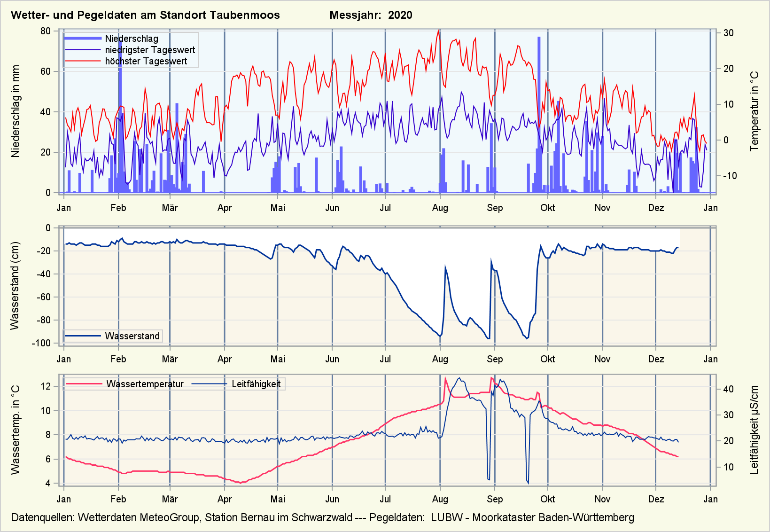
Task: Select the niedrigster Tageswert legend label
Action: click(x=149, y=50)
